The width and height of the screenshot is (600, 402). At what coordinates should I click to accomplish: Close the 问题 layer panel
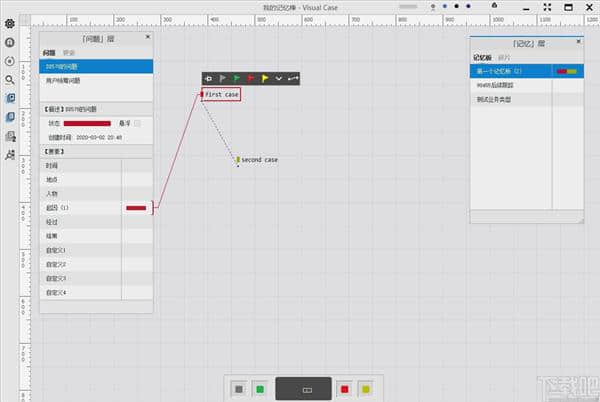[148, 37]
